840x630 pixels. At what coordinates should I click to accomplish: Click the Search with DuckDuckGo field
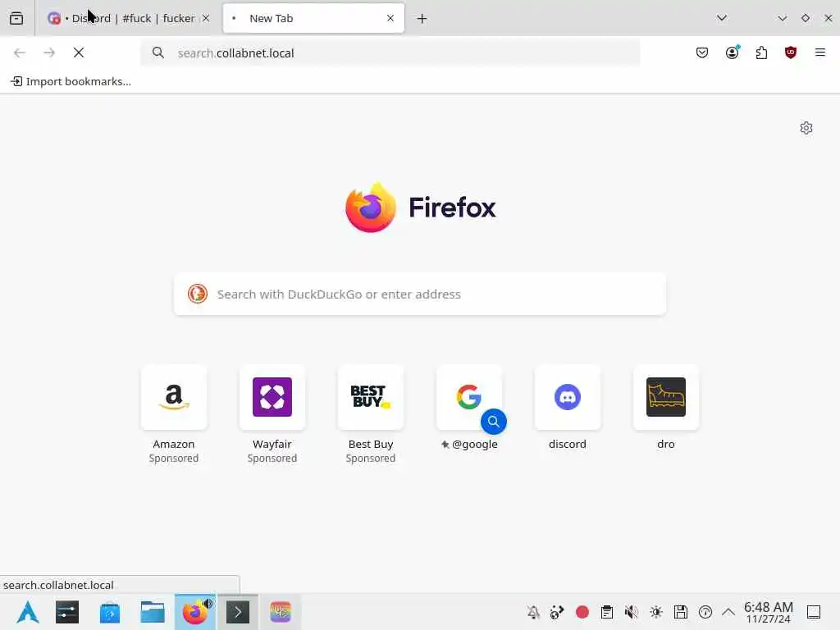click(420, 294)
